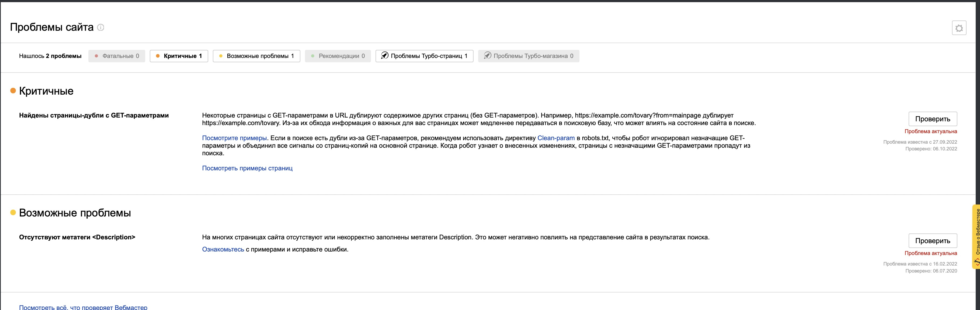Open Посмотреть всё, что проверяет Вебмастер link
Screen dimensions: 980x310
83,307
